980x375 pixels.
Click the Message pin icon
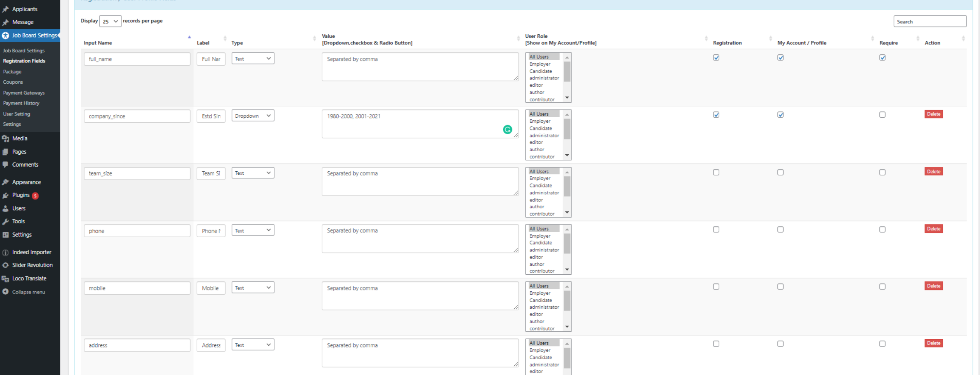pyautogui.click(x=5, y=22)
